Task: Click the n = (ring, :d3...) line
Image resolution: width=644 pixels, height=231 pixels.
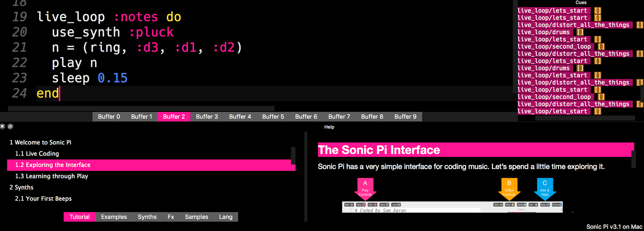Action: 147,47
